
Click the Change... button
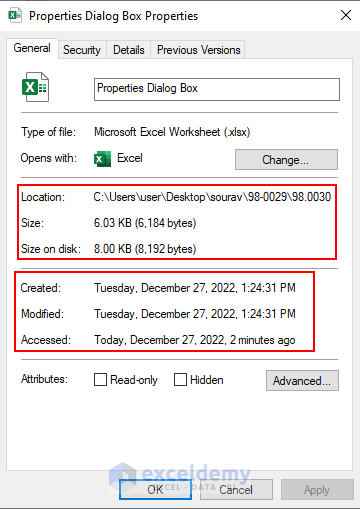point(286,160)
